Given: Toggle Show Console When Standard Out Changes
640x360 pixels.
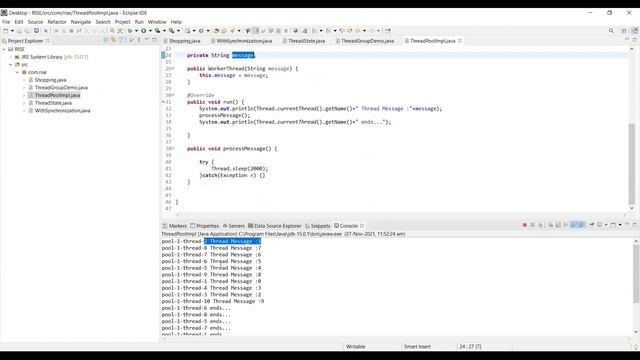Looking at the screenshot, I should coord(573,225).
